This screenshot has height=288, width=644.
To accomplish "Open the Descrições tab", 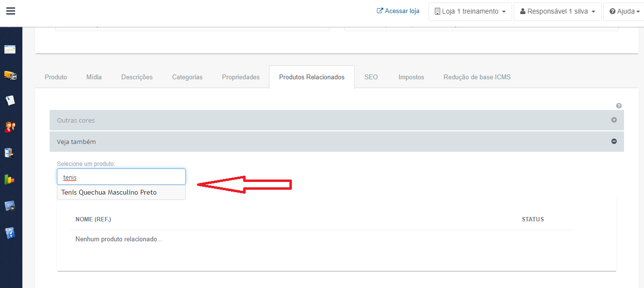I will (137, 77).
